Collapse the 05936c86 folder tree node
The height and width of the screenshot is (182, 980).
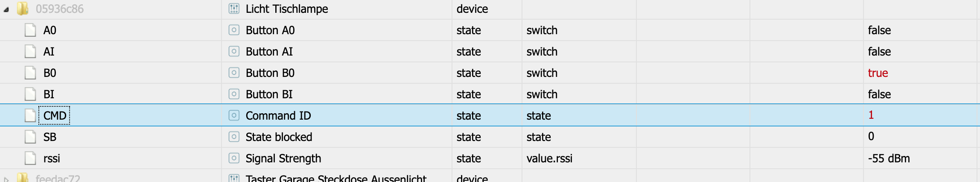coord(6,9)
